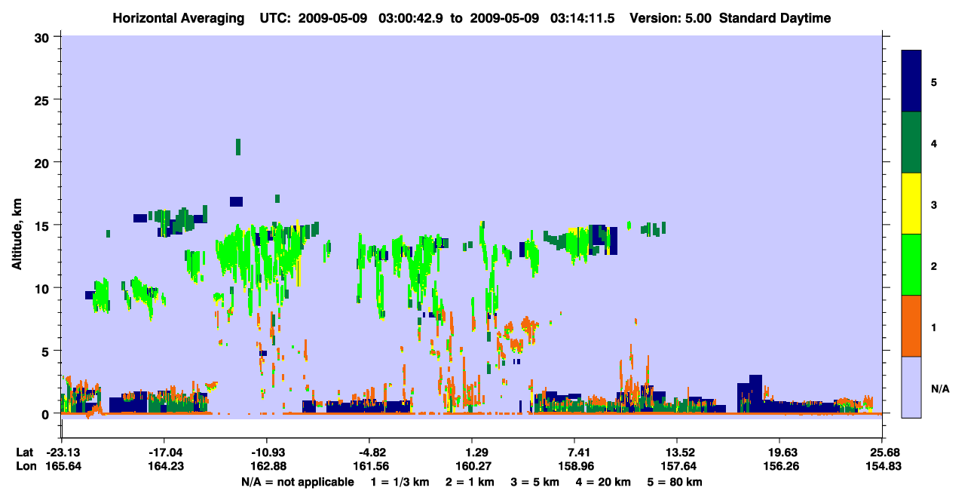Click the 'Lat' row label
Image resolution: width=980 pixels, height=503 pixels.
pos(25,452)
